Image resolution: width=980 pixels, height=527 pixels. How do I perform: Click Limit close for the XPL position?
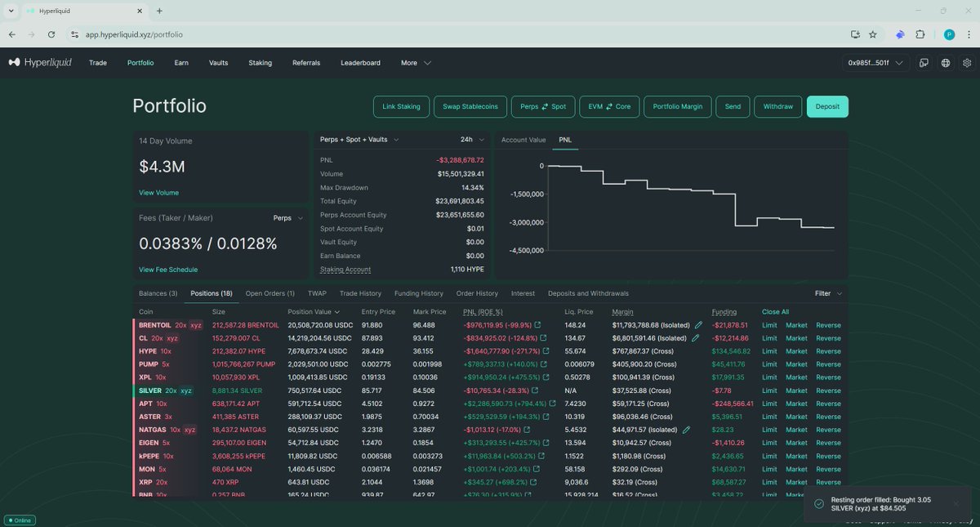click(769, 377)
